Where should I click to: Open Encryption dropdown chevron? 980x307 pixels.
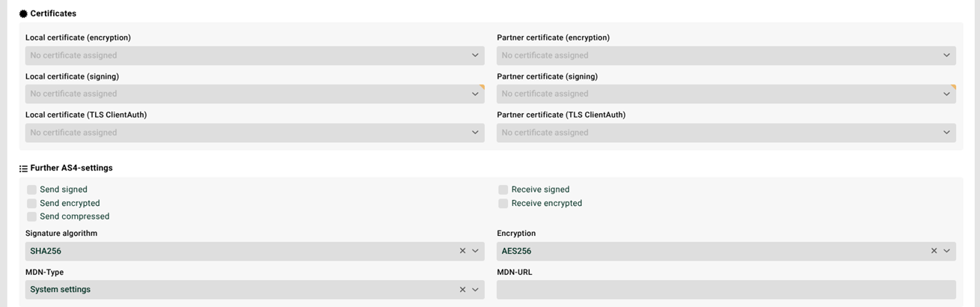[x=946, y=251]
